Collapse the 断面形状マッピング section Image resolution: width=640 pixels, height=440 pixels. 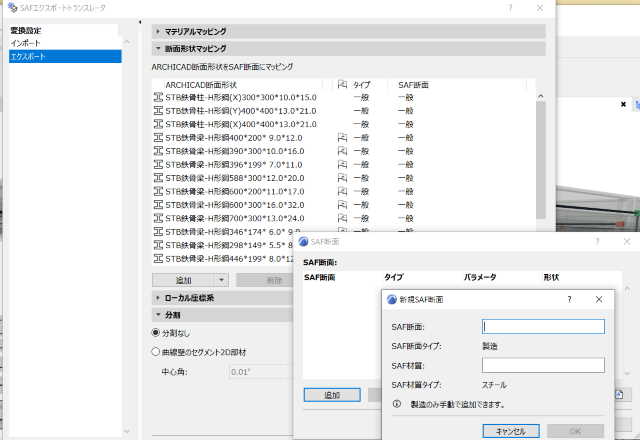(158, 49)
